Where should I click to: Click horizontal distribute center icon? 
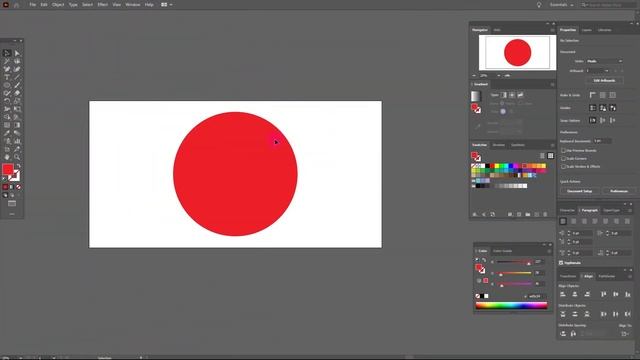coord(616,314)
